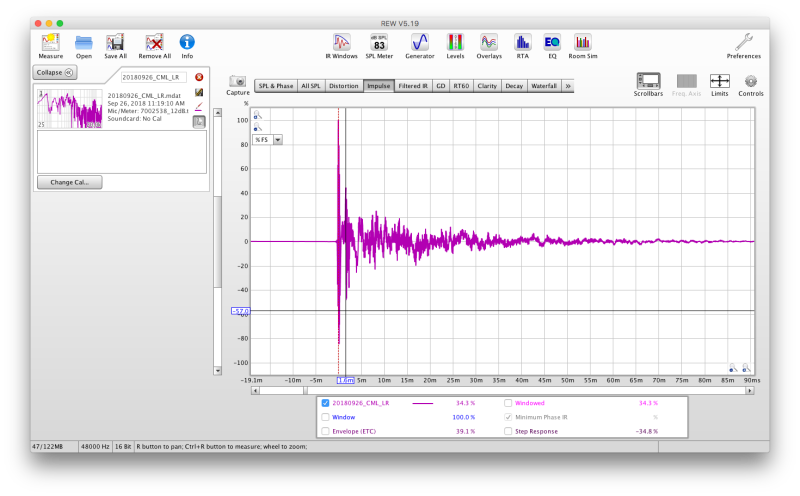
Task: Switch to Decay tab
Action: 514,86
